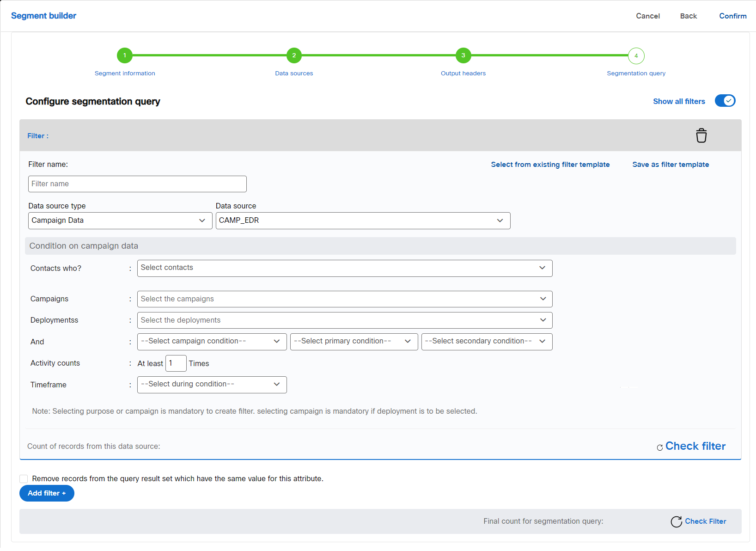
Task: Click refresh icon next to Check filter
Action: (x=659, y=447)
